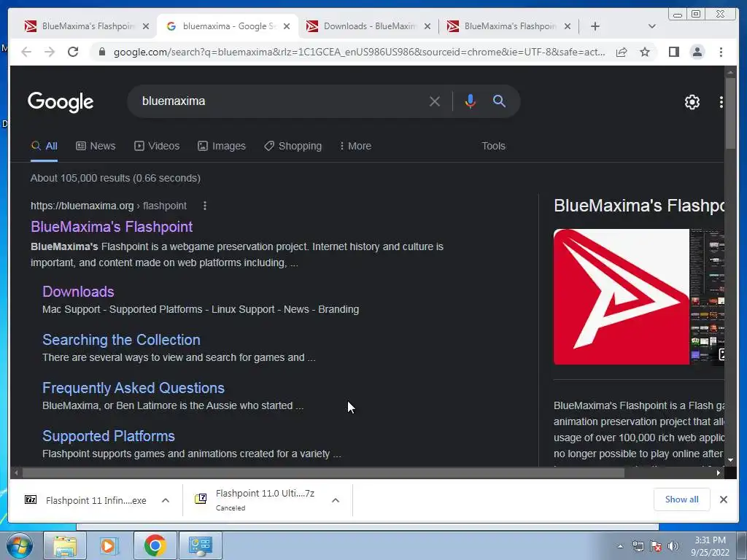Click the taskbar clock showing 3:31 PM
The image size is (747, 560).
pyautogui.click(x=710, y=546)
